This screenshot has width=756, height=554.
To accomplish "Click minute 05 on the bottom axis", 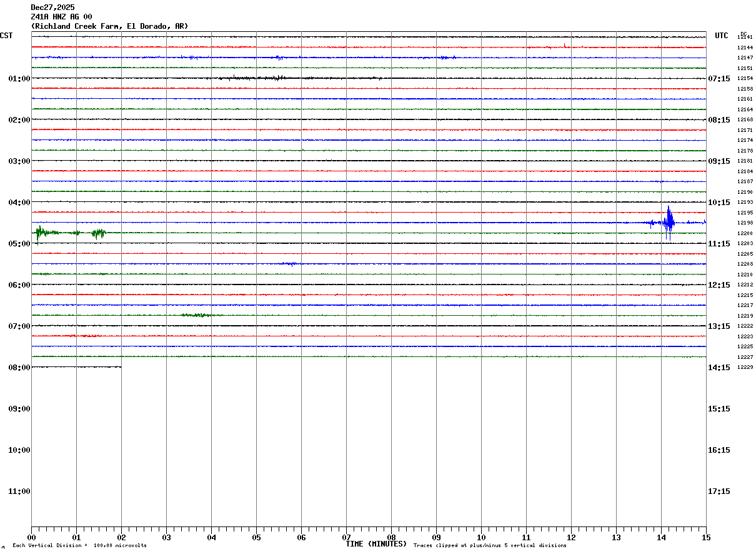I will coord(256,537).
